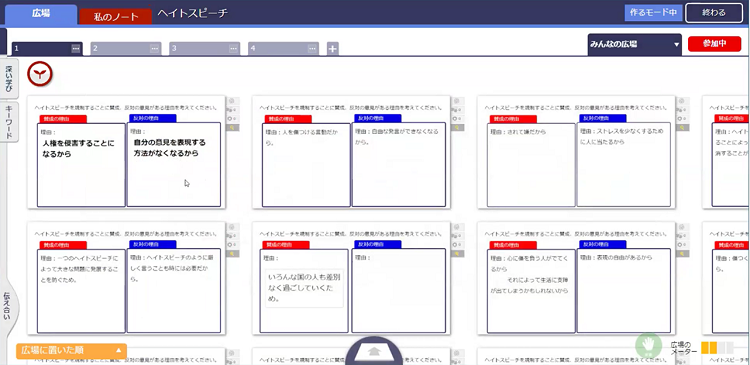This screenshot has height=365, width=750.
Task: Click the red sprout circle icon
Action: tap(40, 74)
